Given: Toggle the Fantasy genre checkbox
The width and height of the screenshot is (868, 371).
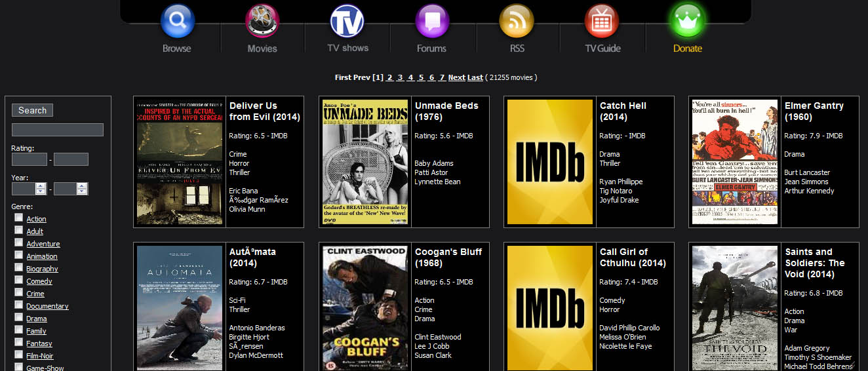Looking at the screenshot, I should 19,342.
